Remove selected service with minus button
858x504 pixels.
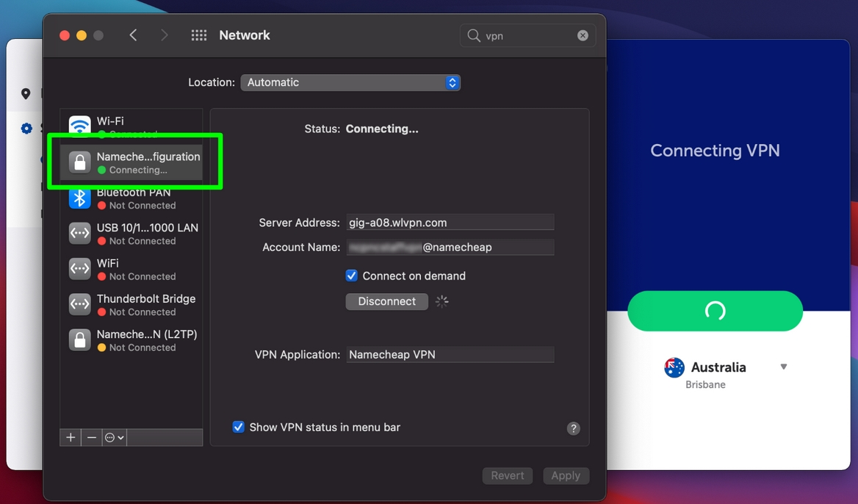pyautogui.click(x=92, y=437)
